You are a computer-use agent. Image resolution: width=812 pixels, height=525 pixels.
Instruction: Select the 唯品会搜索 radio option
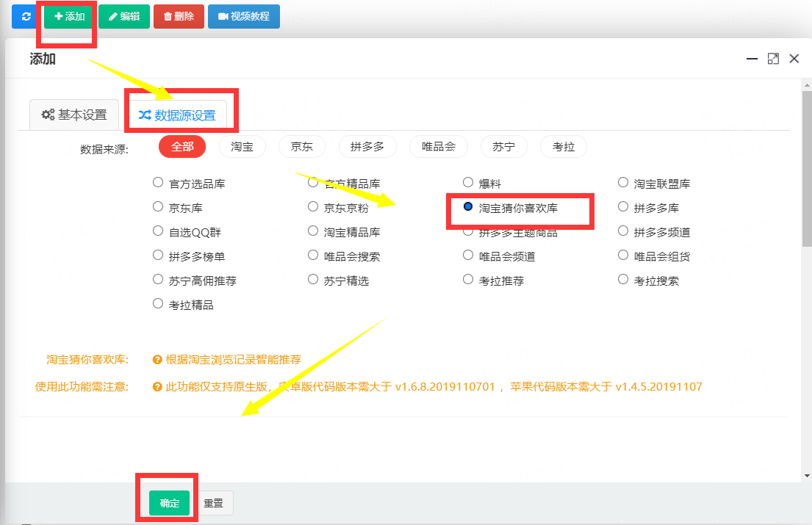(313, 255)
